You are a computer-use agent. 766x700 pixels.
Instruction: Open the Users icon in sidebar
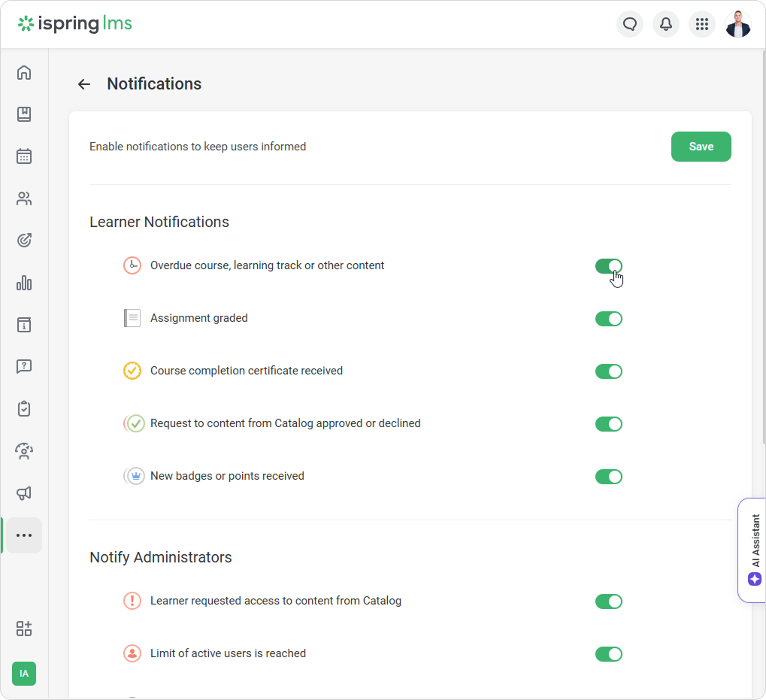coord(24,198)
